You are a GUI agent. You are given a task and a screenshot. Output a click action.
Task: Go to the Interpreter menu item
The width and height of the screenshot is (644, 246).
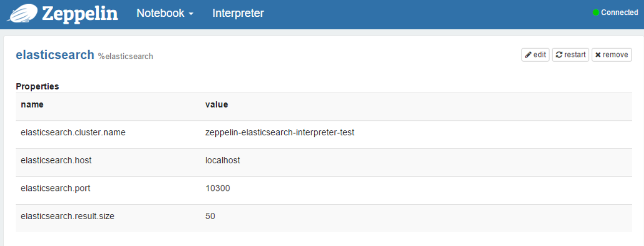[x=238, y=13]
